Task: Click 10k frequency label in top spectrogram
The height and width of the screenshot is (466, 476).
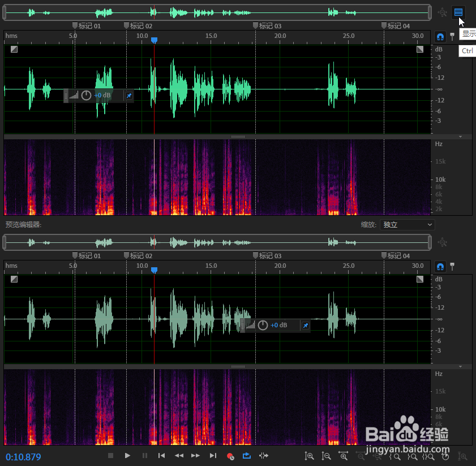Action: 440,179
